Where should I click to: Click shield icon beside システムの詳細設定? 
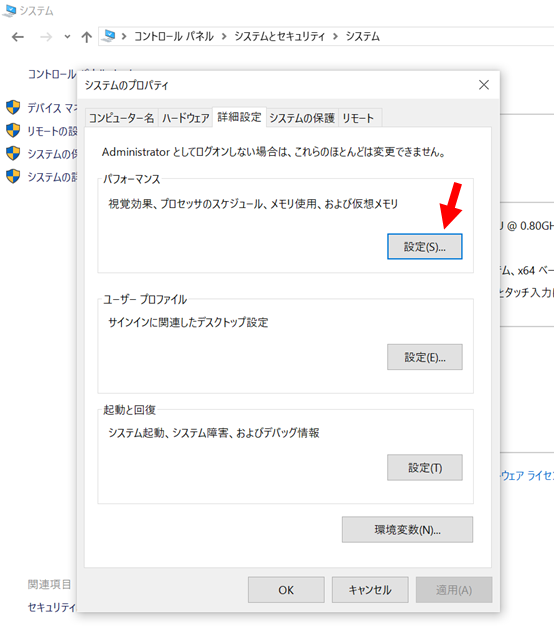[13, 176]
